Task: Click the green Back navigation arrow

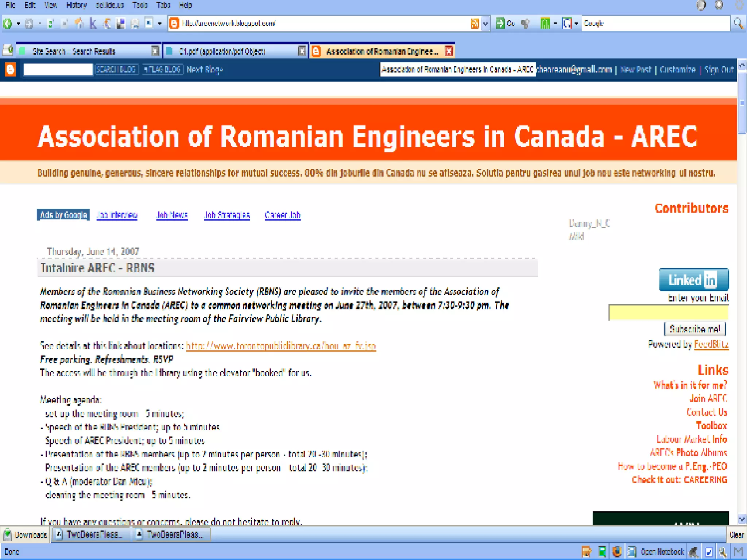Action: [8, 24]
